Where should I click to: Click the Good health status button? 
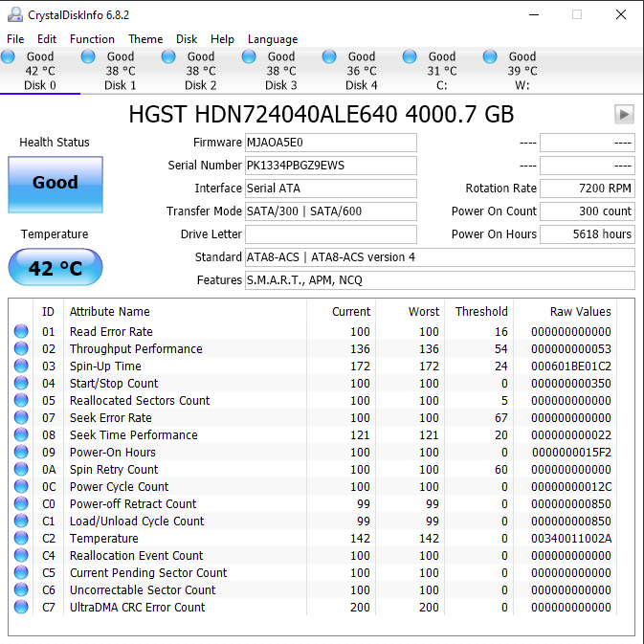click(56, 185)
